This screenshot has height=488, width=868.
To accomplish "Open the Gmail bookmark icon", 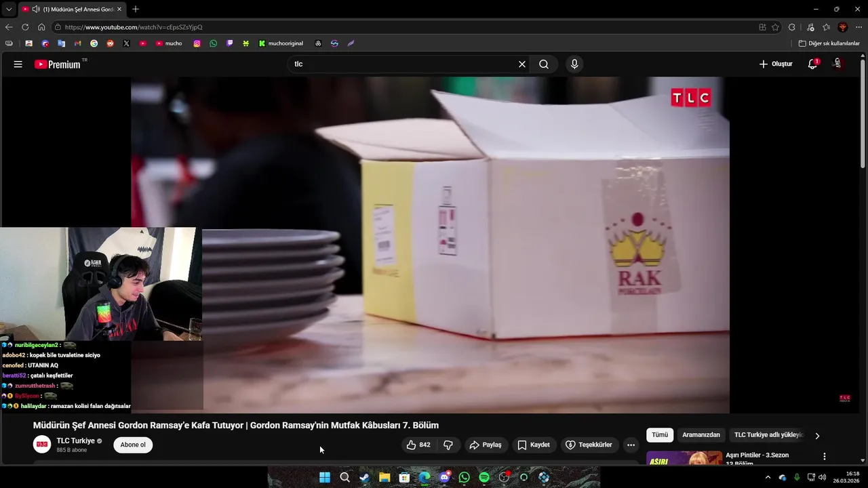I will [x=77, y=43].
